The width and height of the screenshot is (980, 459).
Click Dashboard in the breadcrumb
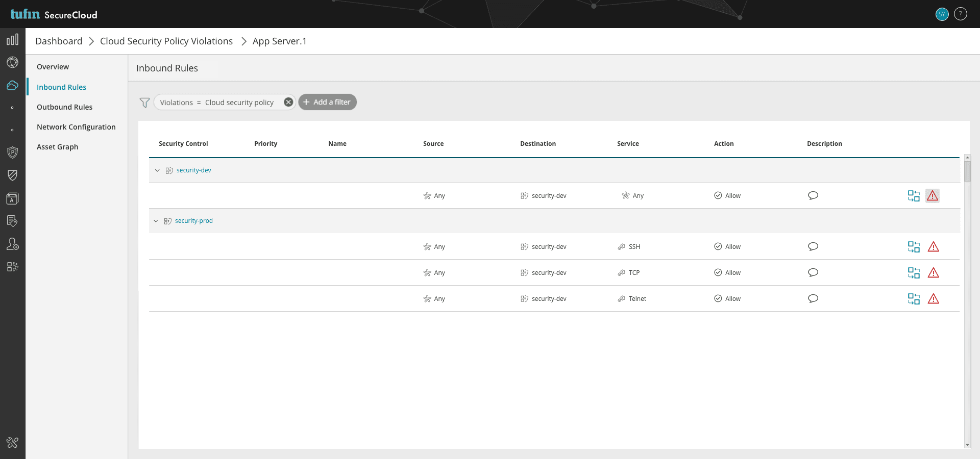[x=59, y=41]
